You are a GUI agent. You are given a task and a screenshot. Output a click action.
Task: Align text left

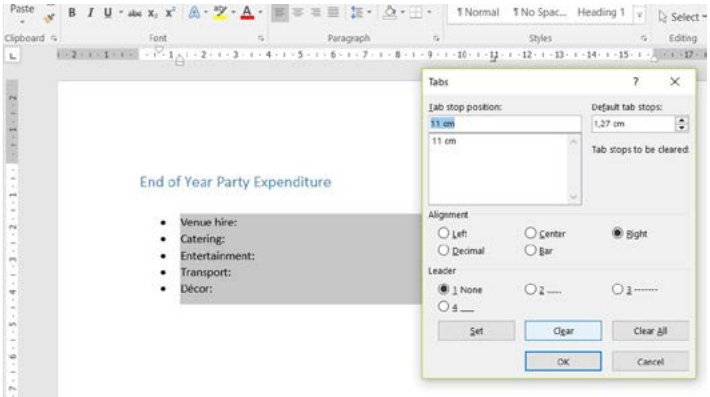pyautogui.click(x=279, y=13)
